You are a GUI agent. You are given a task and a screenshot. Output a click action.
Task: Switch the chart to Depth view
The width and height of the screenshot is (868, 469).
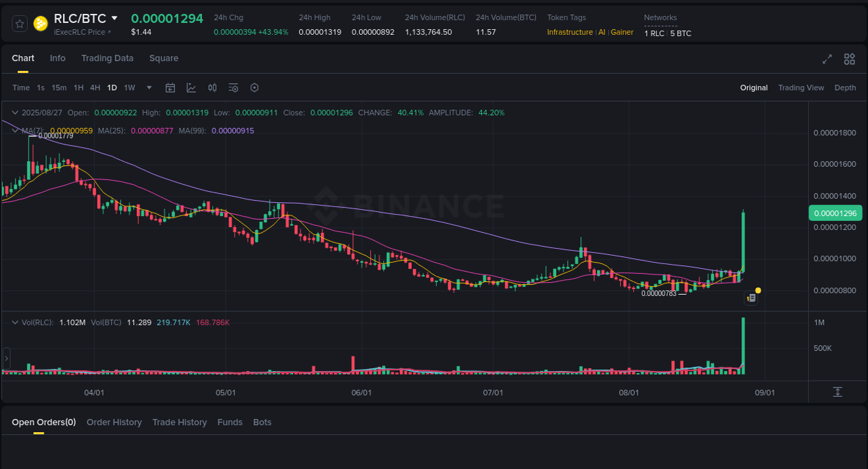(x=845, y=88)
